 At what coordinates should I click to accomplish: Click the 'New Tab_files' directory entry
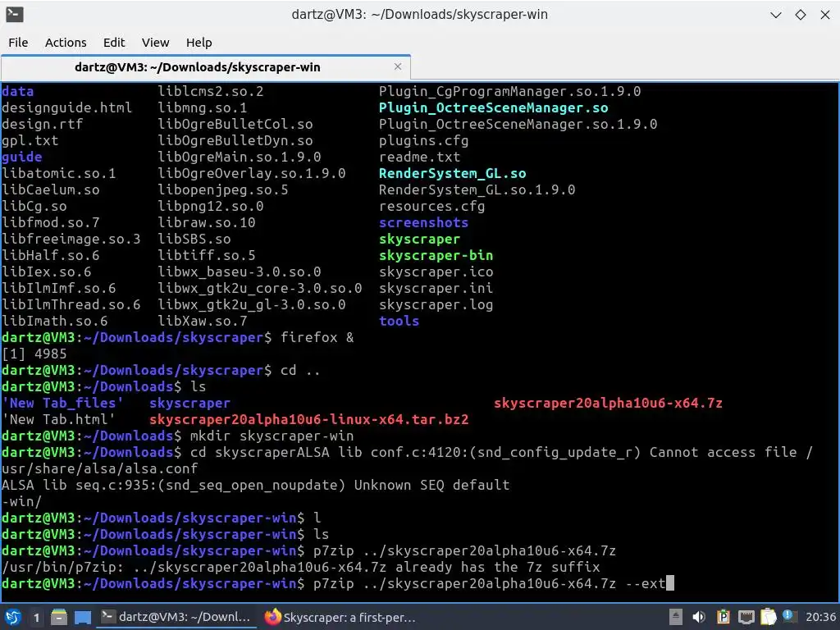coord(62,403)
